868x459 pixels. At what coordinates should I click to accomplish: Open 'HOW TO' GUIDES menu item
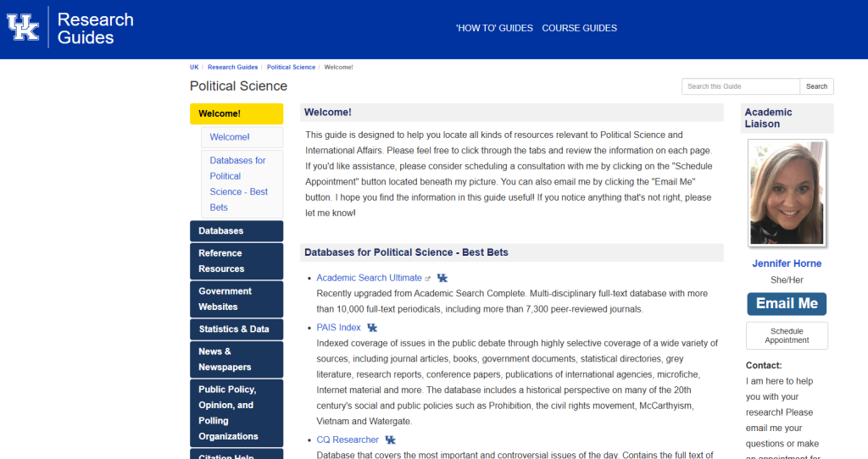tap(494, 28)
